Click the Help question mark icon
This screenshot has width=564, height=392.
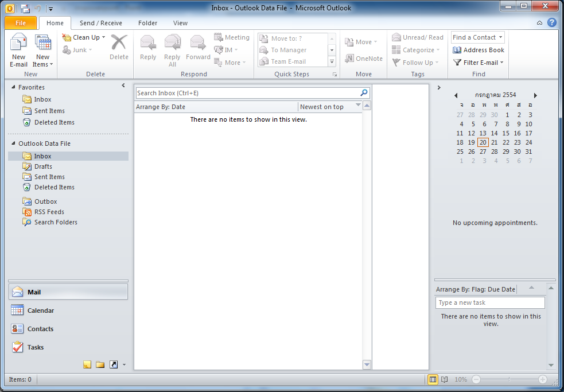pyautogui.click(x=551, y=23)
